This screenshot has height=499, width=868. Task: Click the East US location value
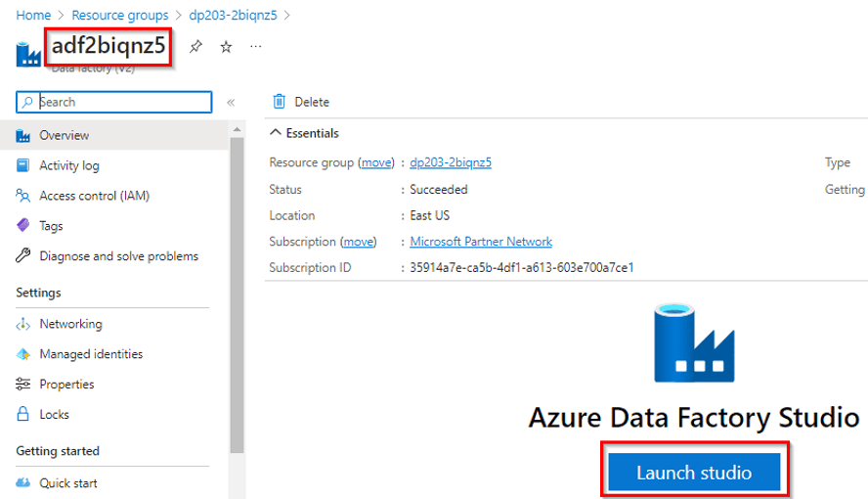point(429,215)
